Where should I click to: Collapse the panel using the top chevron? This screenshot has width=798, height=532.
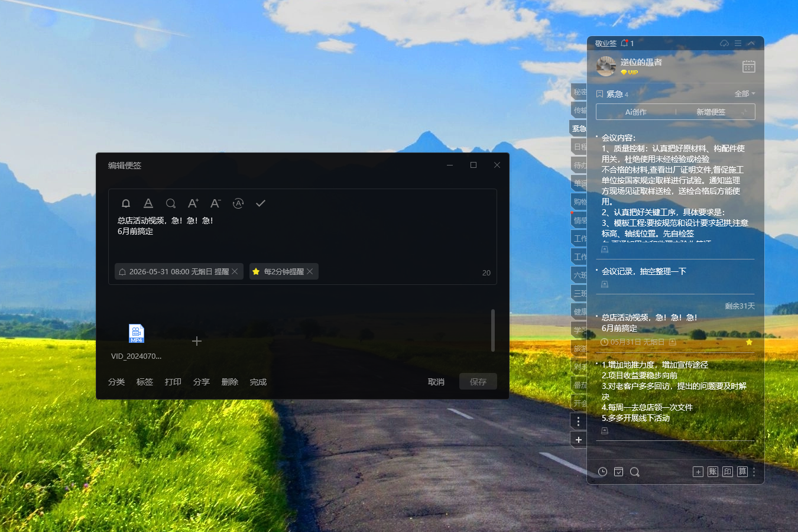coord(751,43)
